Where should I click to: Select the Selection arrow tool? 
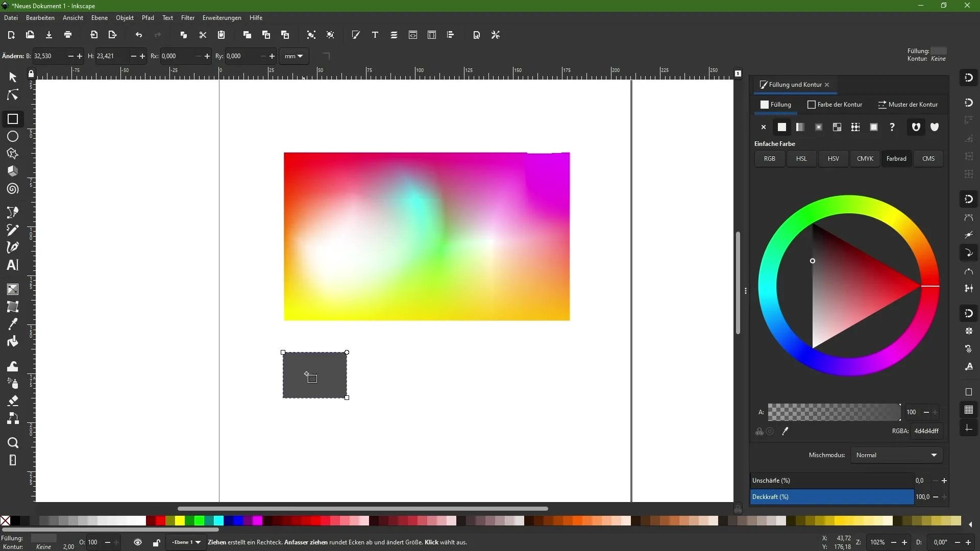tap(13, 77)
